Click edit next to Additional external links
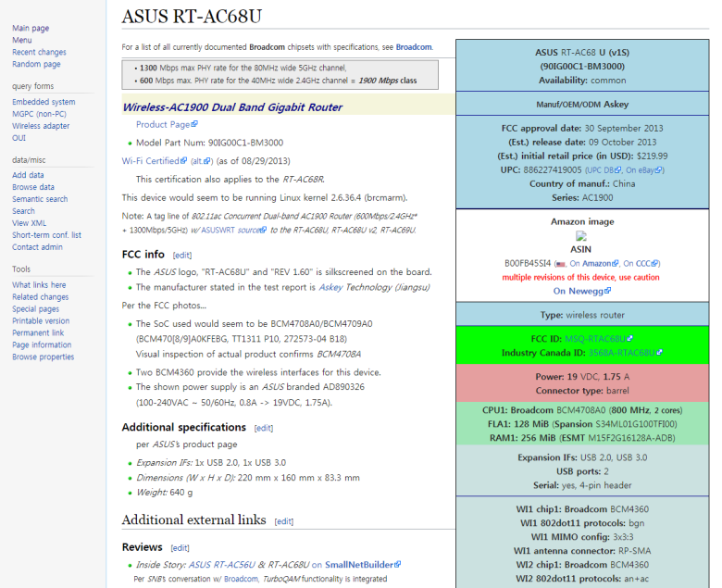Image resolution: width=722 pixels, height=588 pixels. point(283,521)
